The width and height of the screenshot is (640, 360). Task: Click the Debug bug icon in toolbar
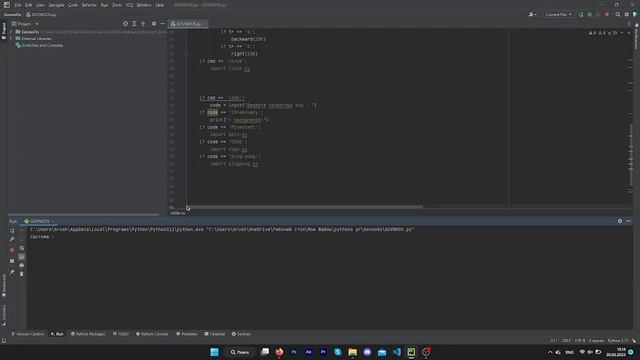click(x=589, y=14)
